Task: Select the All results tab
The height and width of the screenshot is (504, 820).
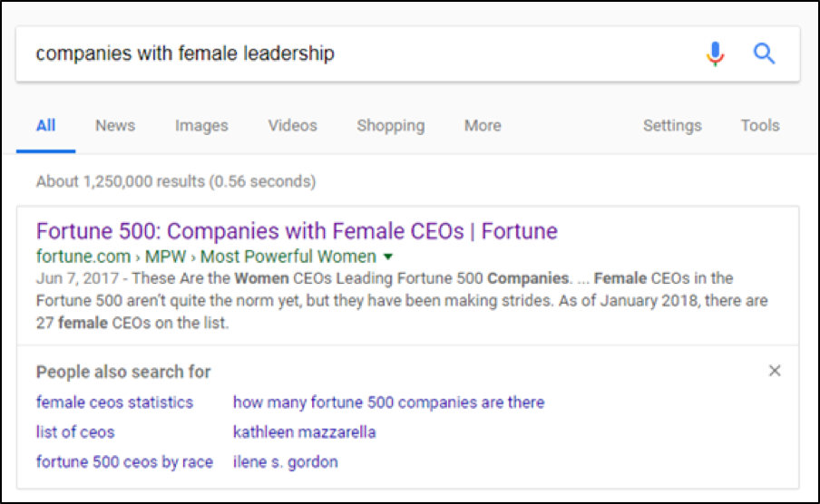Action: [45, 125]
